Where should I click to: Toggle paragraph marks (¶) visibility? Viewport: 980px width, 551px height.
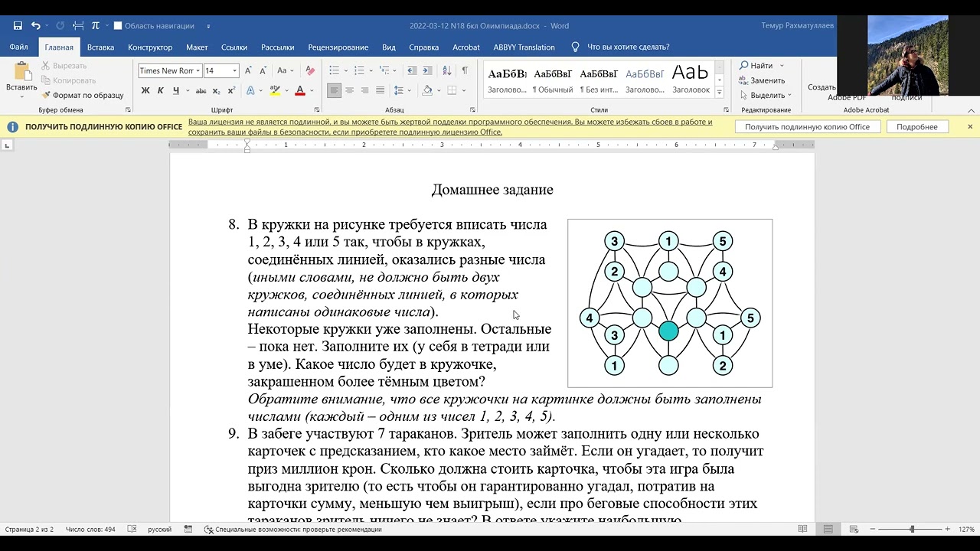465,70
